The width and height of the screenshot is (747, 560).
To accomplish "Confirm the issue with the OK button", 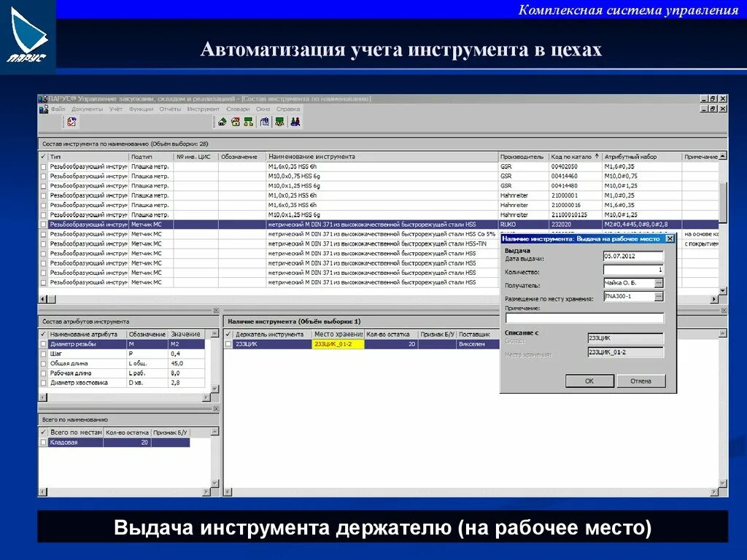I will (x=589, y=381).
